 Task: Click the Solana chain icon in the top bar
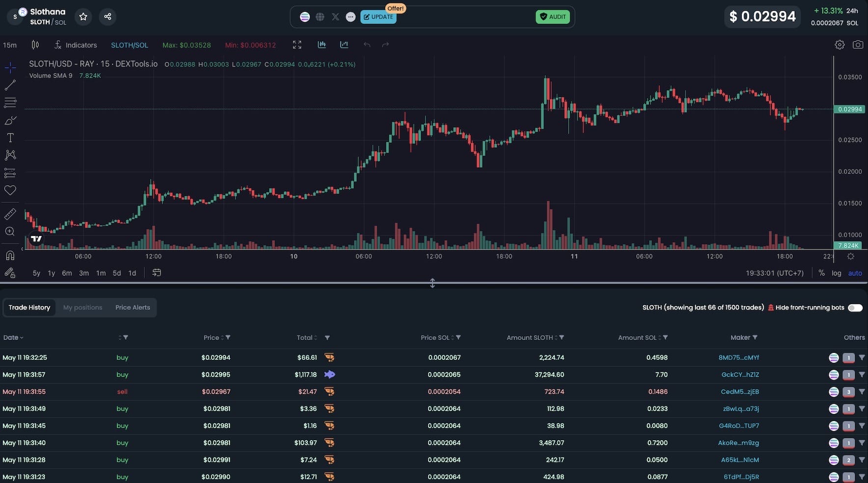(305, 17)
